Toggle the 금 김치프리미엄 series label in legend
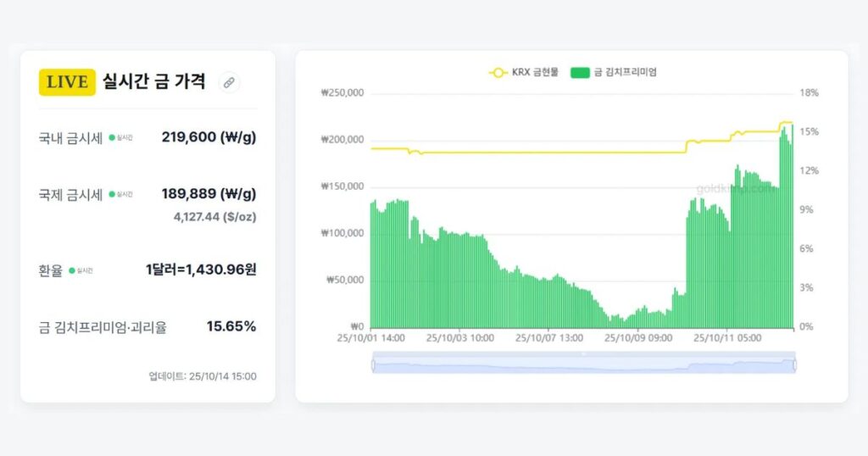Viewport: 868px width, 456px height. (626, 72)
